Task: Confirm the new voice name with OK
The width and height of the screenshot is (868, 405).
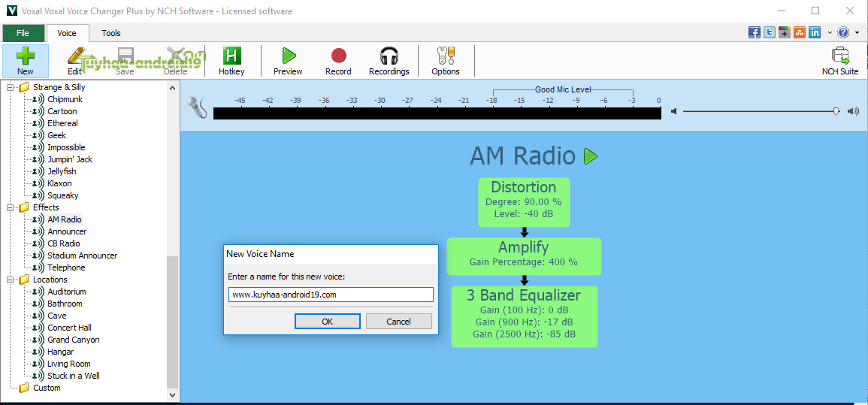Action: (x=328, y=322)
